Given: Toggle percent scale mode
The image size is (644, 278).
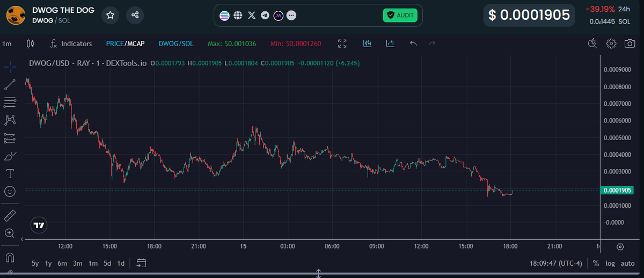Looking at the screenshot, I should (596, 264).
